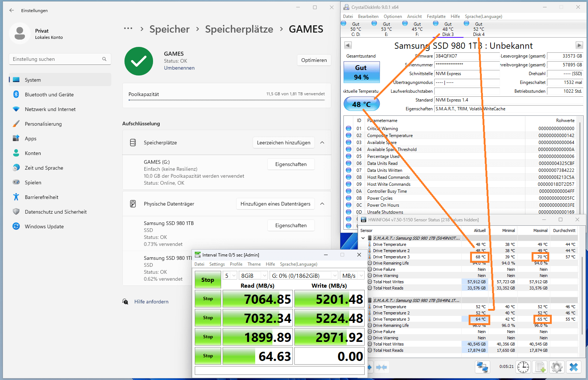The height and width of the screenshot is (380, 588).
Task: Click the Poolkapazität usage bar
Action: [227, 100]
